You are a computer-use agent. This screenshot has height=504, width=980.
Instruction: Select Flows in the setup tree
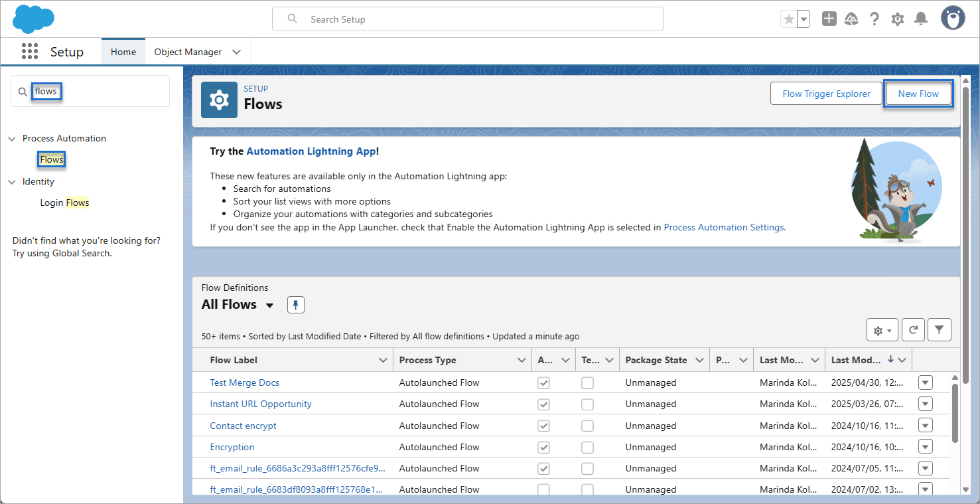pyautogui.click(x=51, y=159)
